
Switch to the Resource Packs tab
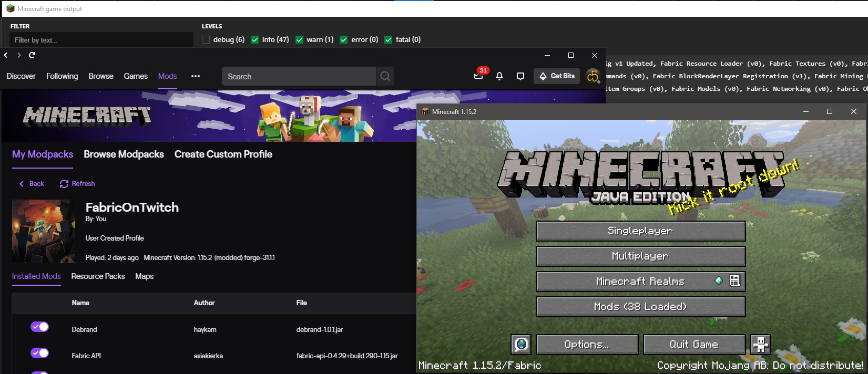point(98,276)
